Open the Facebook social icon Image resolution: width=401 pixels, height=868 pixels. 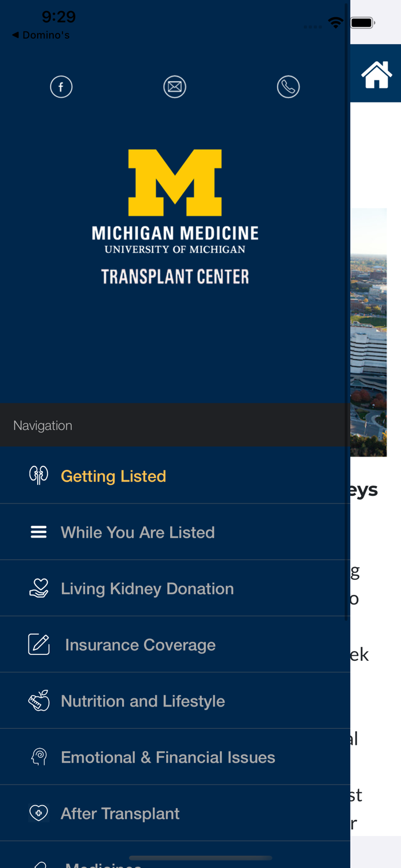[x=61, y=86]
